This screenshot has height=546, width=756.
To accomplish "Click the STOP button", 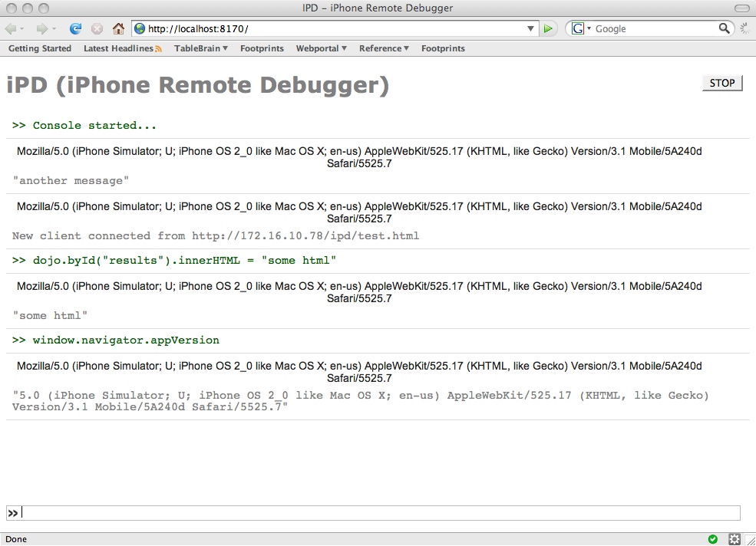I will coord(721,84).
